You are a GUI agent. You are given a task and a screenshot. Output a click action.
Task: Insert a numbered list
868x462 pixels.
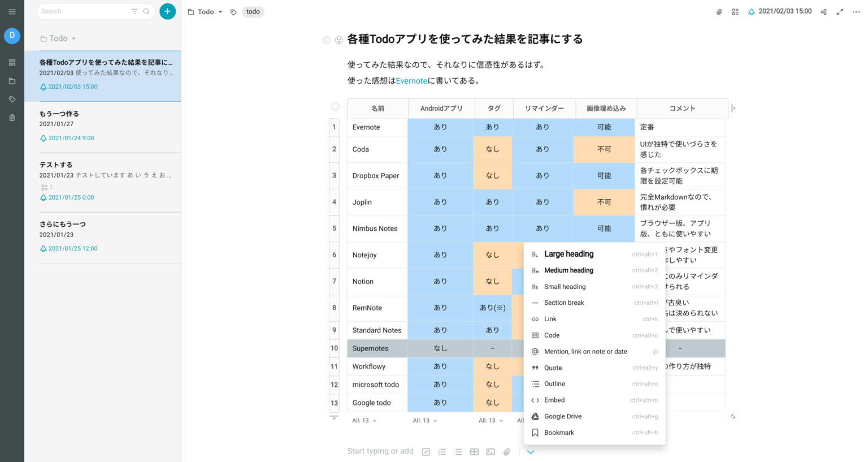point(442,451)
